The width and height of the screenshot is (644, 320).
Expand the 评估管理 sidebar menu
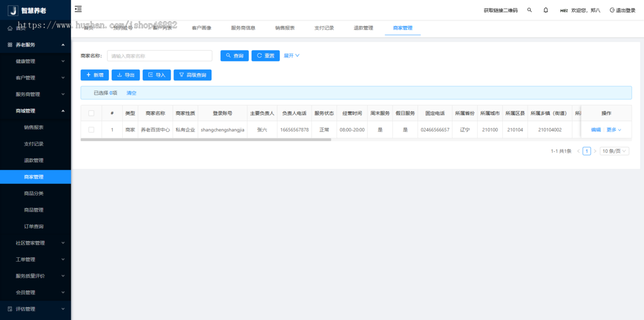[35, 309]
